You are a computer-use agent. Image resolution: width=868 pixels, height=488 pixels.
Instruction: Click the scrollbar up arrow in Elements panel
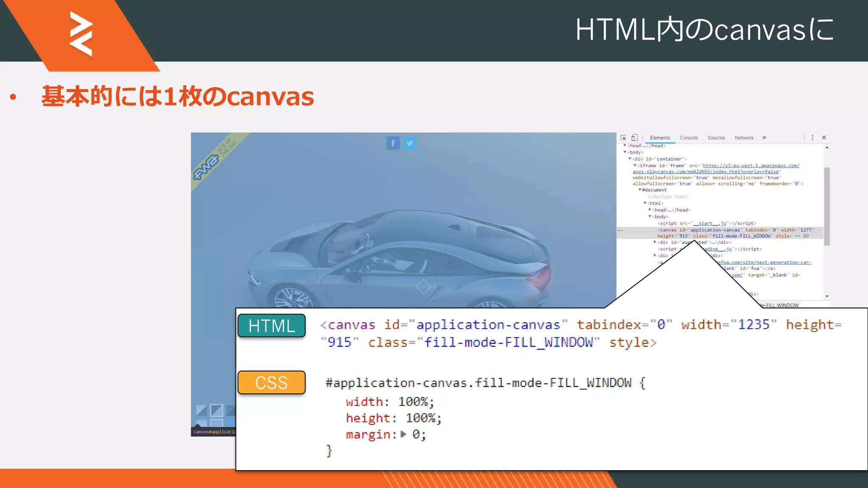click(x=827, y=147)
